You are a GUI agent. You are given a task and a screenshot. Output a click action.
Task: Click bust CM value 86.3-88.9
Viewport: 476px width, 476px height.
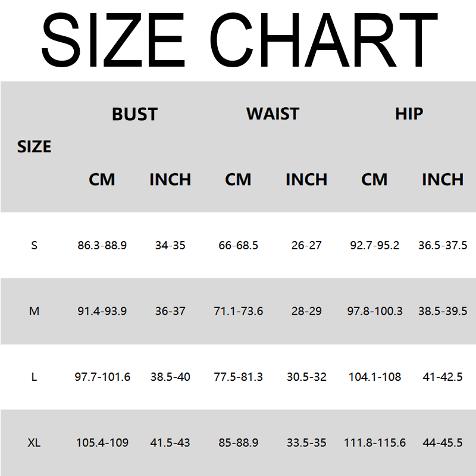(102, 245)
